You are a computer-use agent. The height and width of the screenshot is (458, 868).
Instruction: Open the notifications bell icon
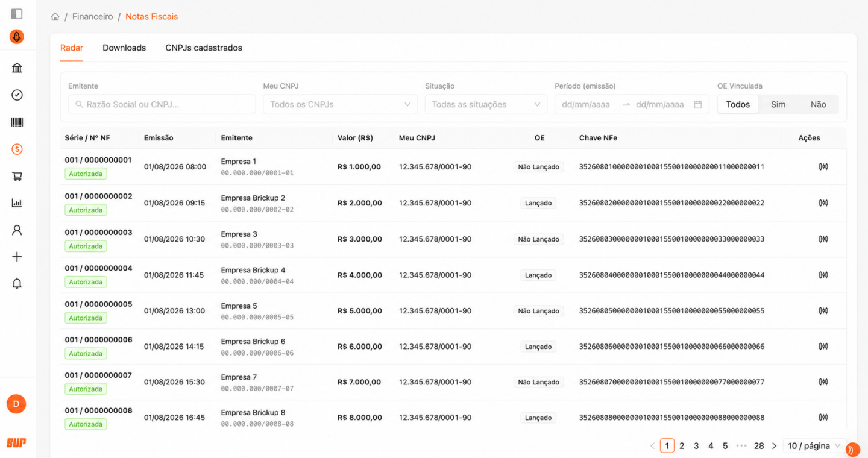17,283
